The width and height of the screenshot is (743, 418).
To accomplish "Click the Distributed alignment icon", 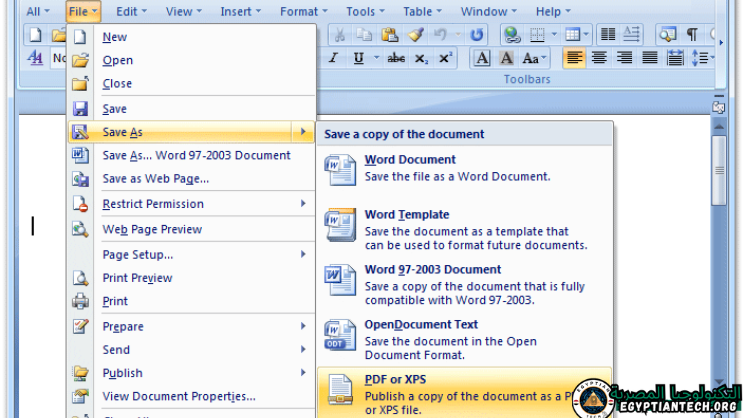I will coord(675,58).
